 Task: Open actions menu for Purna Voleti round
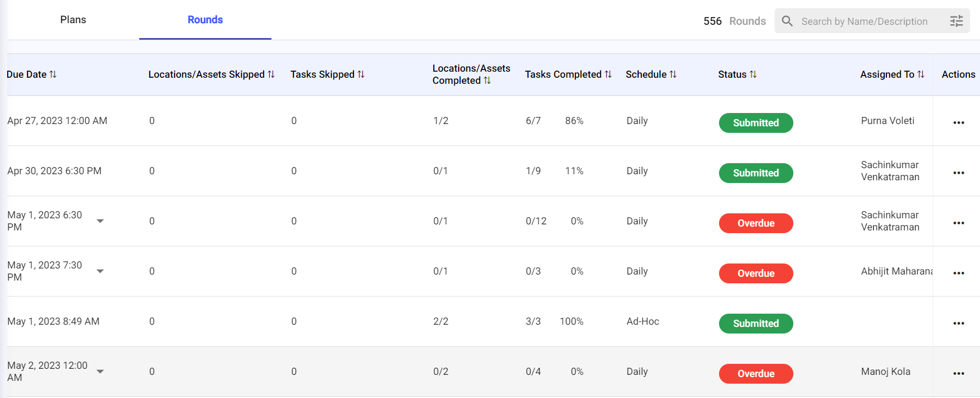click(959, 122)
